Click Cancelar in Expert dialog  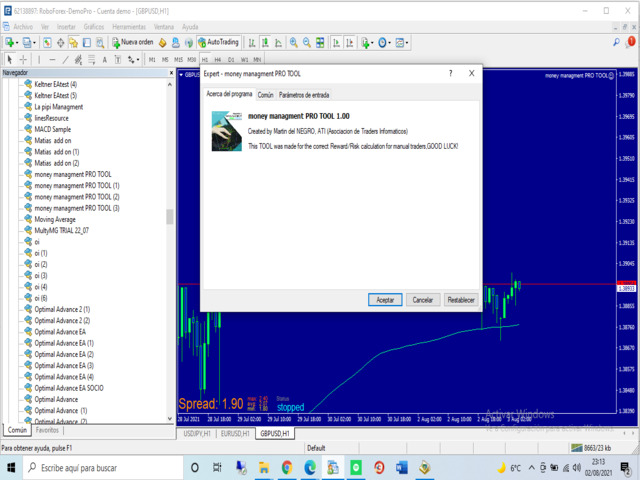click(x=422, y=300)
